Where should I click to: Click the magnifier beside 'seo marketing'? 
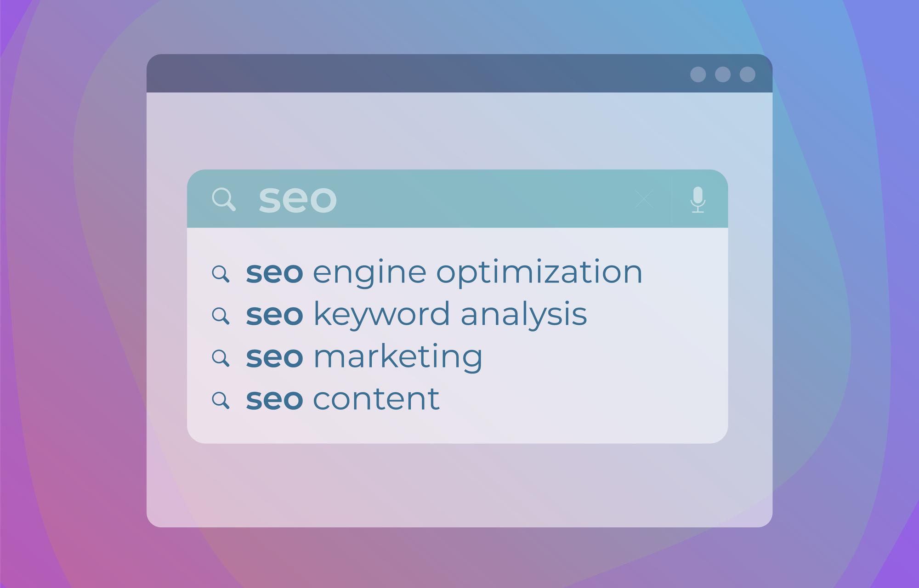221,358
